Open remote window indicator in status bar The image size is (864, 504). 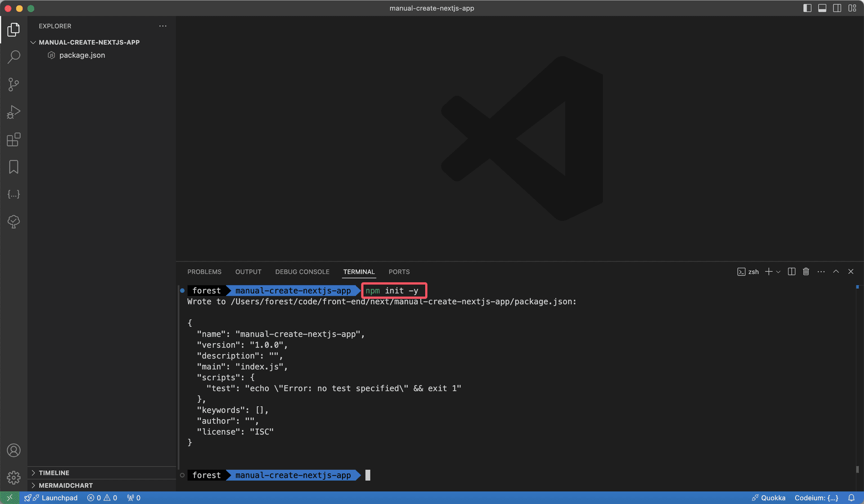pyautogui.click(x=9, y=498)
